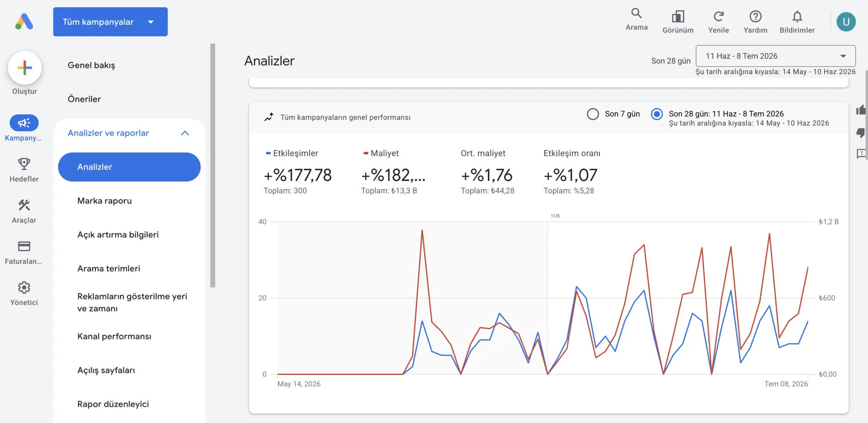Click the sidebar vertical scrollbar
The height and width of the screenshot is (423, 868).
click(x=212, y=166)
